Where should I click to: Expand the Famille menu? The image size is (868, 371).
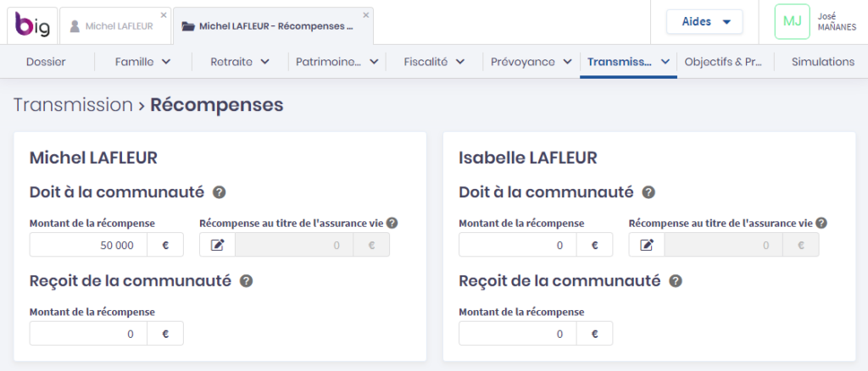[x=142, y=62]
